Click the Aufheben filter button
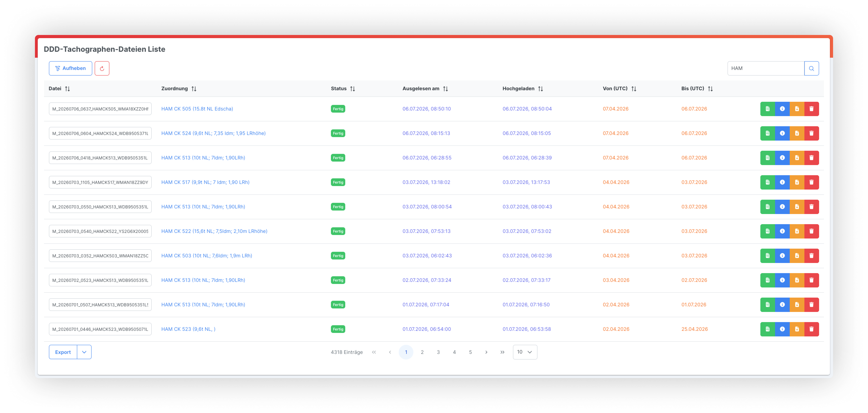Screen dimensions: 868x413 point(70,68)
